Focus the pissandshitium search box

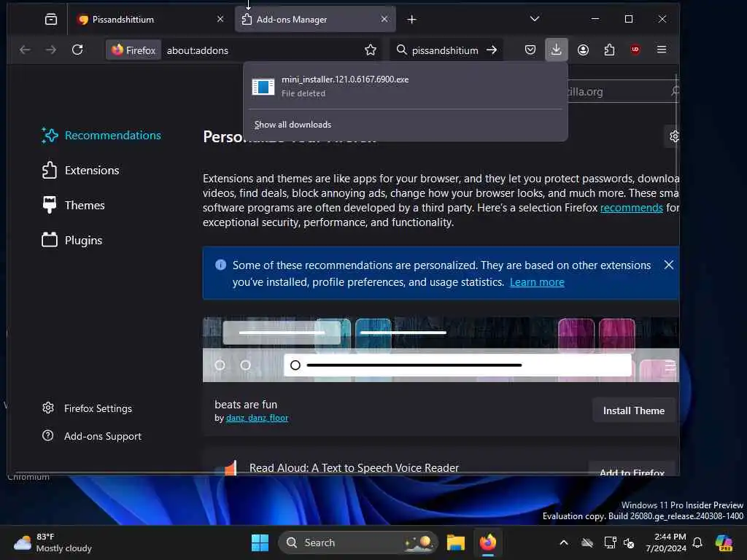point(445,50)
